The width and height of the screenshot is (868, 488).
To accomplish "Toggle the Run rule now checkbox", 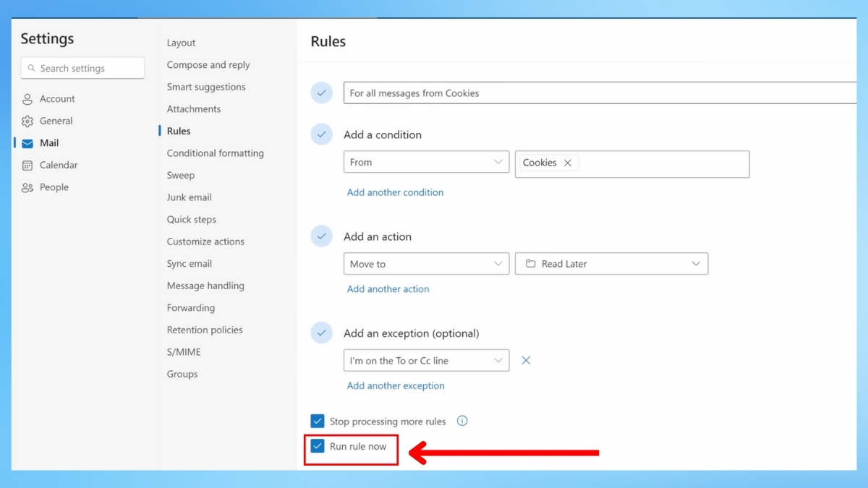I will 318,446.
